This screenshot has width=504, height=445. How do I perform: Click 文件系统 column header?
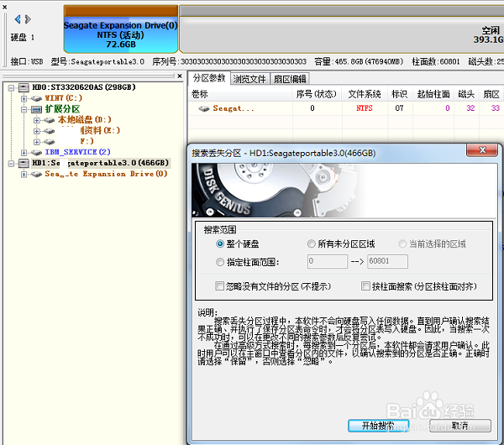pos(365,94)
